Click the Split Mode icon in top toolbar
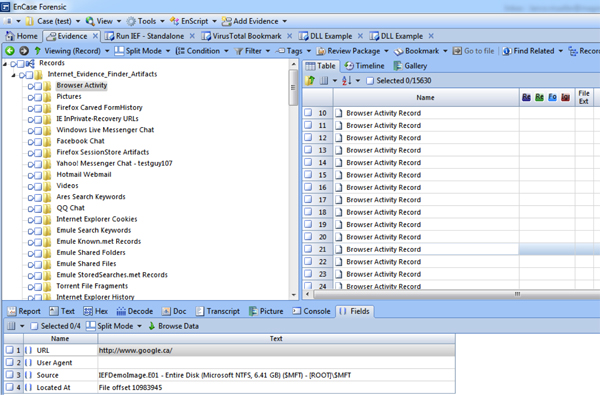Screen dimensions: 600x395 click(x=119, y=51)
